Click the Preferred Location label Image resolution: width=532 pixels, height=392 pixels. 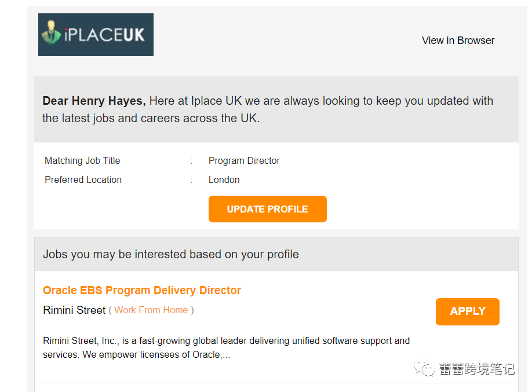83,180
